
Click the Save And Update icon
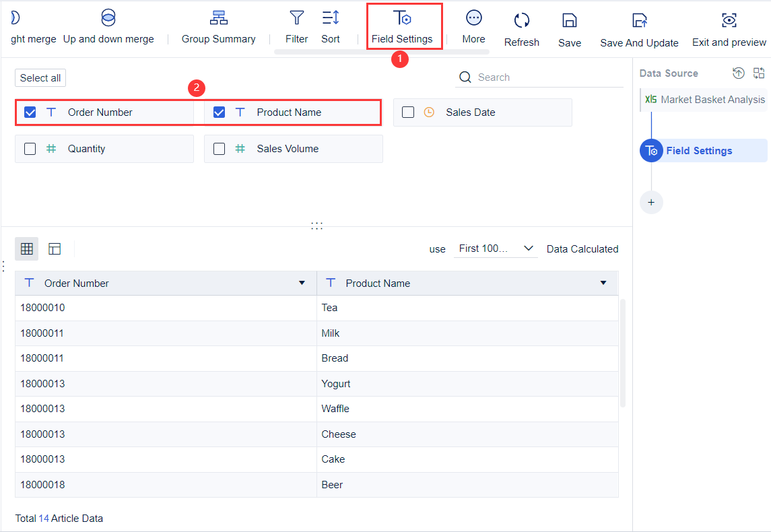click(x=639, y=21)
